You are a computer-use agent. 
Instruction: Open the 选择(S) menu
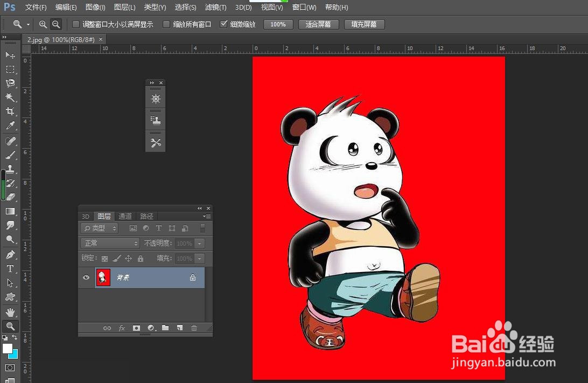coord(185,7)
